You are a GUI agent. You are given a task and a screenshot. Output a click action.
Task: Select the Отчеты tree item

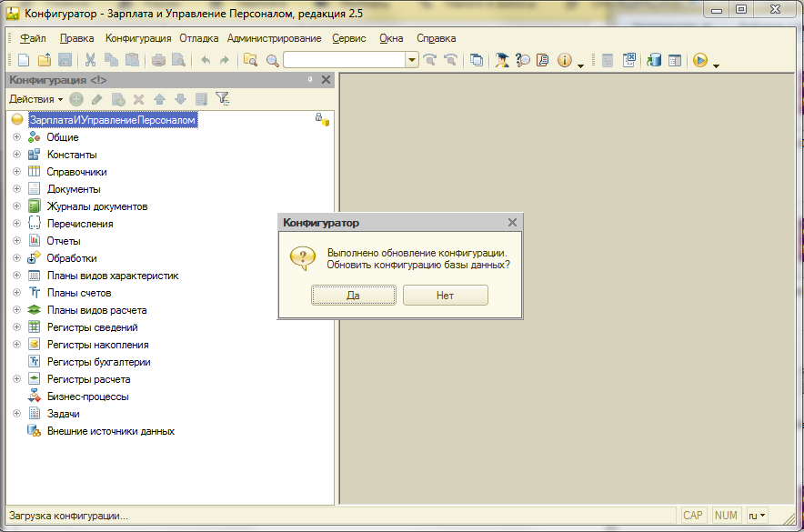pyautogui.click(x=64, y=241)
